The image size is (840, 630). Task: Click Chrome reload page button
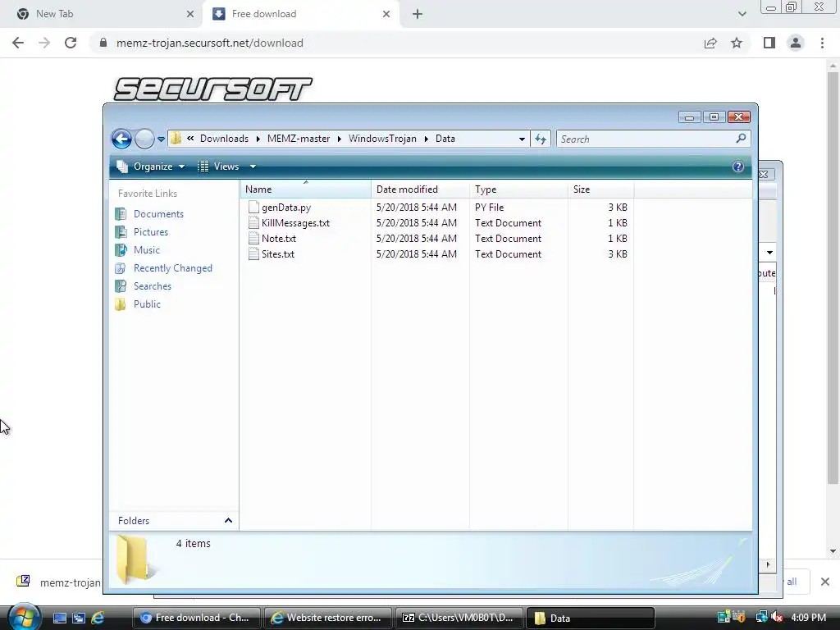71,43
